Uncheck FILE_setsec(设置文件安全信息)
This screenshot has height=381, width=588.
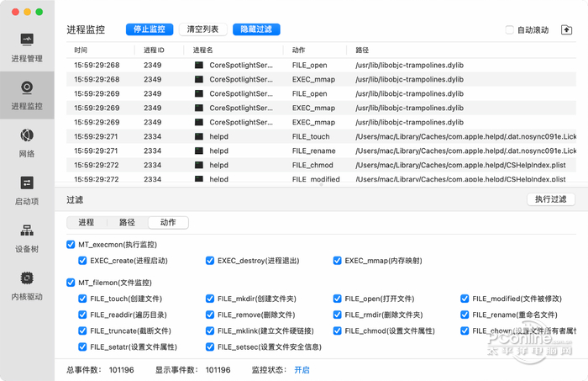tap(210, 347)
